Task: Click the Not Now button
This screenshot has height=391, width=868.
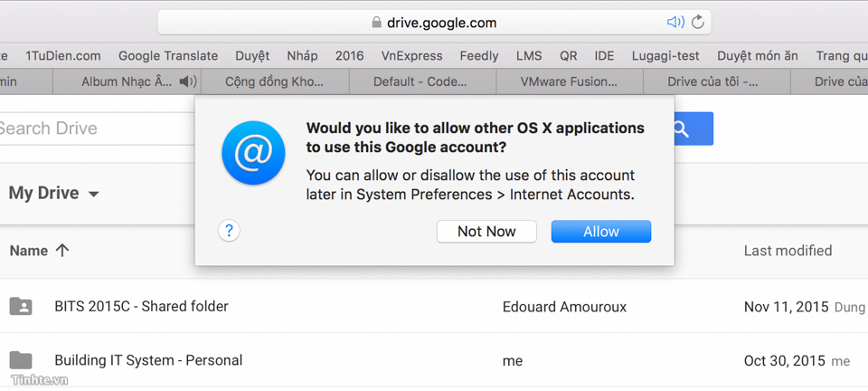Action: coord(486,232)
